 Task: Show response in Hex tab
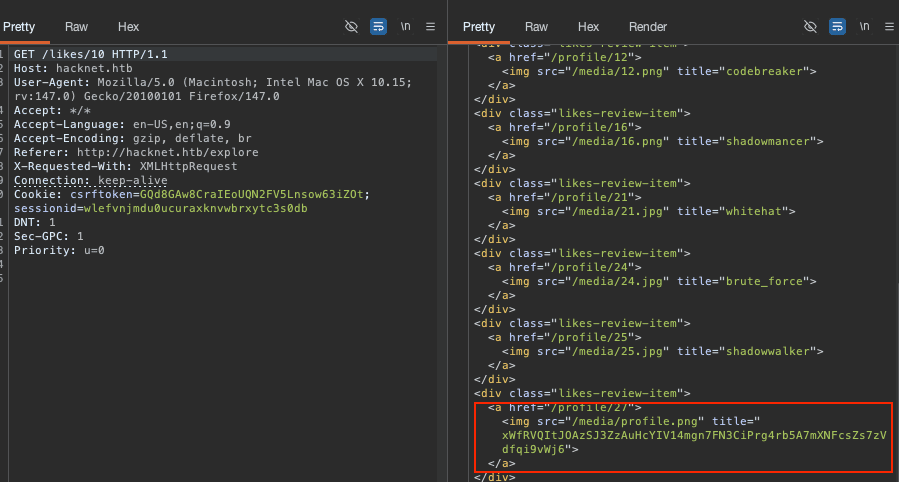point(588,27)
